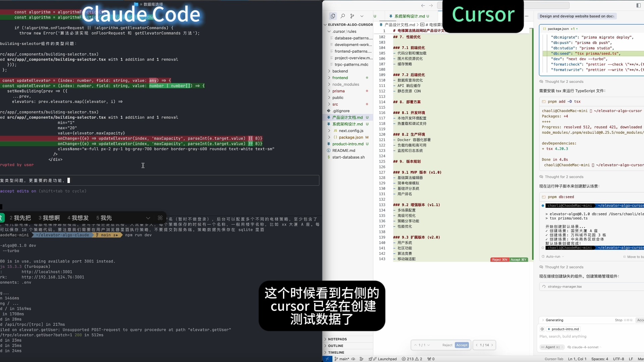Viewport: 644px width, 362px height.
Task: Click the errors and warnings status indicator
Action: (412, 359)
